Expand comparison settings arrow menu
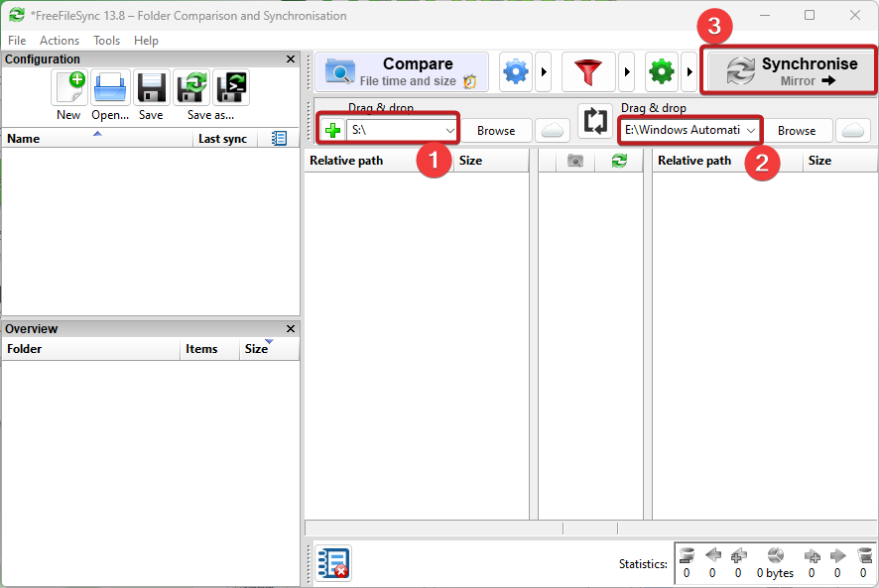The width and height of the screenshot is (879, 588). coord(544,71)
